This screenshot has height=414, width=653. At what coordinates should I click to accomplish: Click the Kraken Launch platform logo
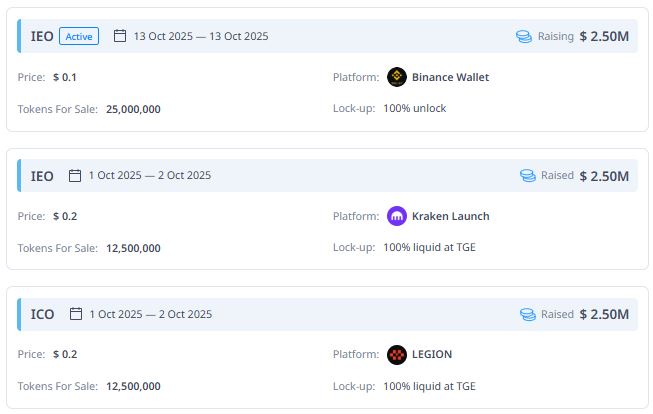397,216
